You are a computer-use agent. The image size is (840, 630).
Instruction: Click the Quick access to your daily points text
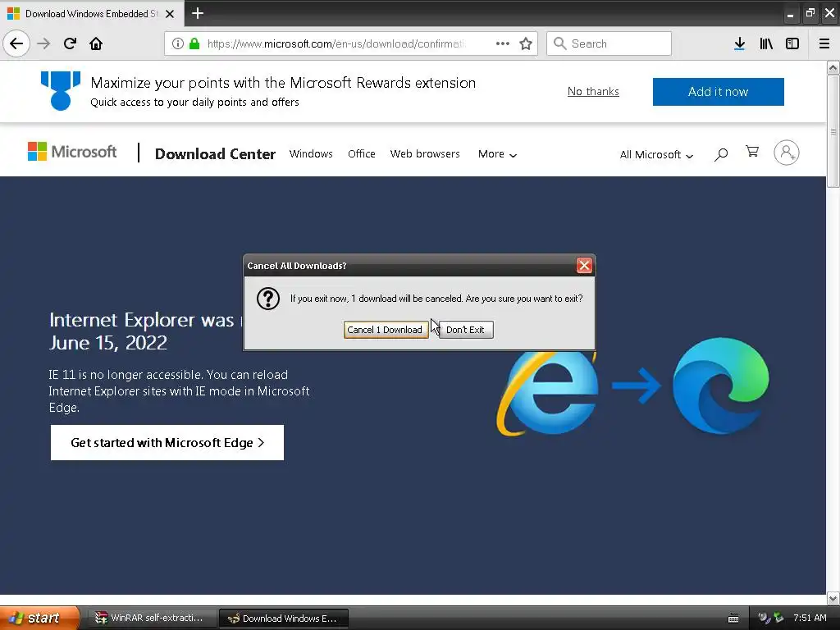(194, 102)
